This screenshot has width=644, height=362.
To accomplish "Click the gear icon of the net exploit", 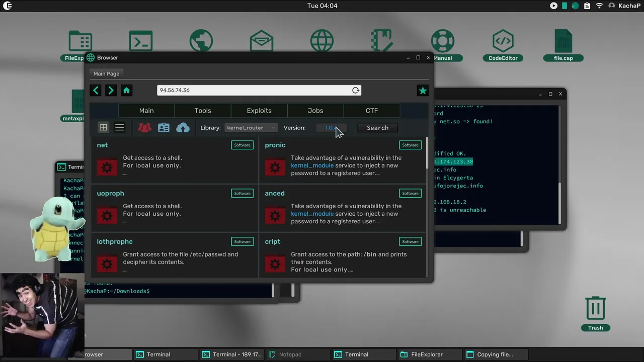I will tap(107, 168).
